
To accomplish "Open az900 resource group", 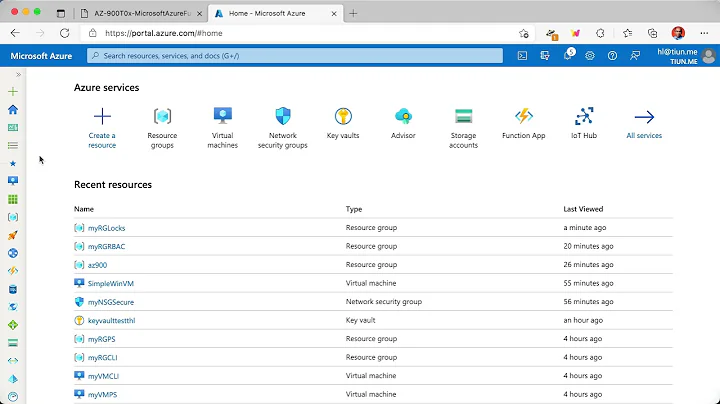I will [x=97, y=265].
